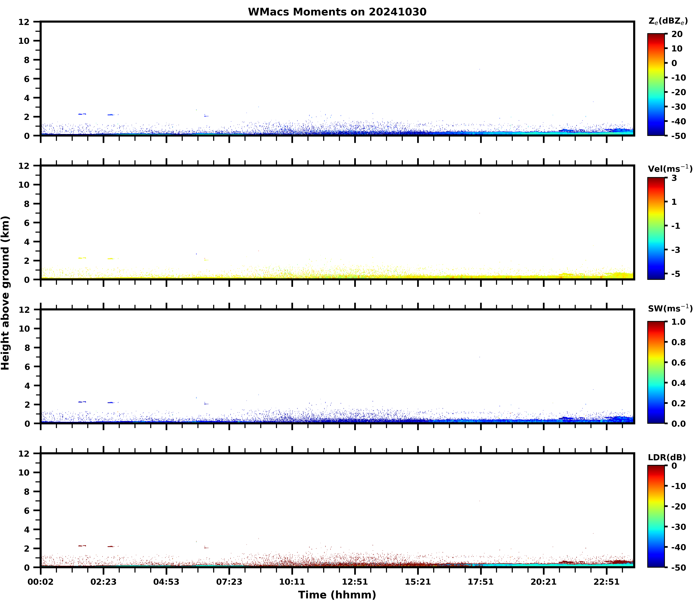Image resolution: width=700 pixels, height=608 pixels.
Task: Click the Ze reflectivity colorbar
Action: 656,85
